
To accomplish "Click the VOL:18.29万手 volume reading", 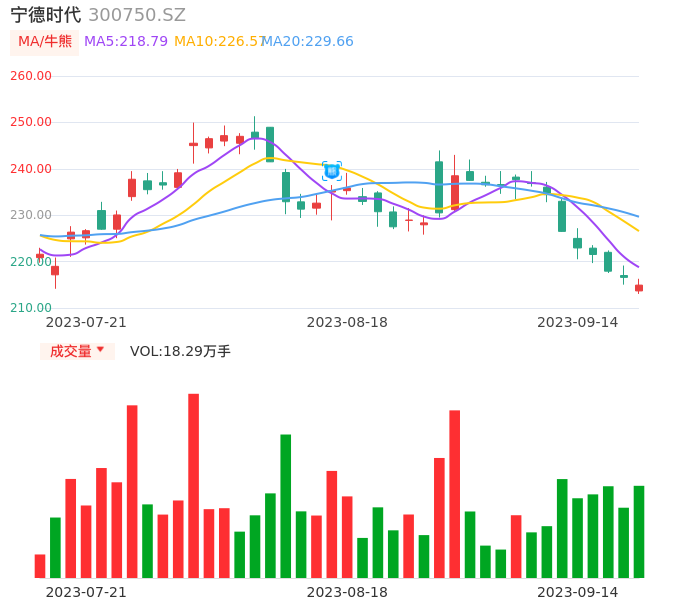I will point(180,351).
